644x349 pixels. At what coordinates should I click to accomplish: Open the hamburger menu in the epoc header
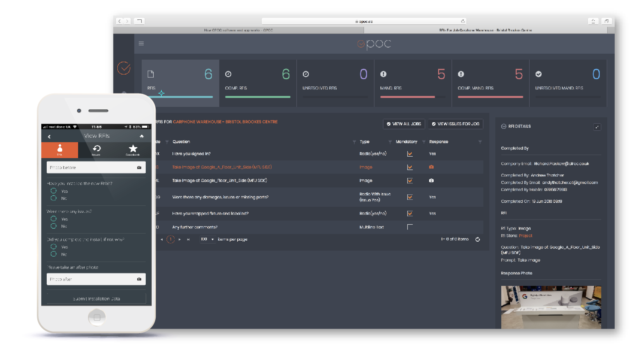141,44
